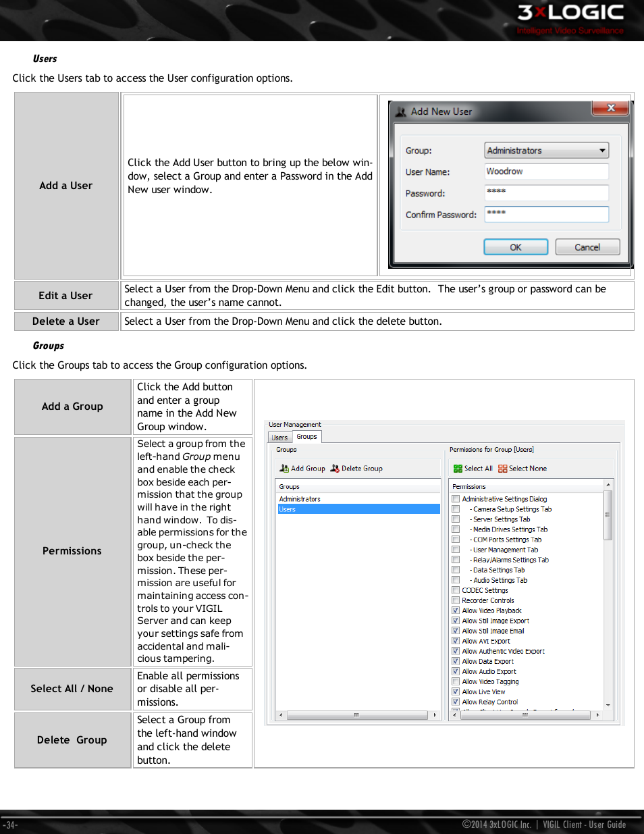Check the Camera Setup Settings Tab box
Screen dimensions: 644x834
point(456,509)
